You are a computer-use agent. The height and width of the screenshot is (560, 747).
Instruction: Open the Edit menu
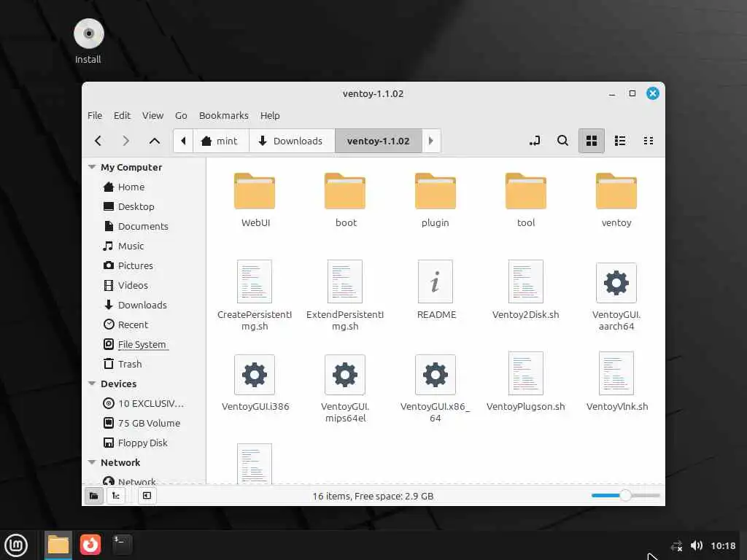point(122,115)
